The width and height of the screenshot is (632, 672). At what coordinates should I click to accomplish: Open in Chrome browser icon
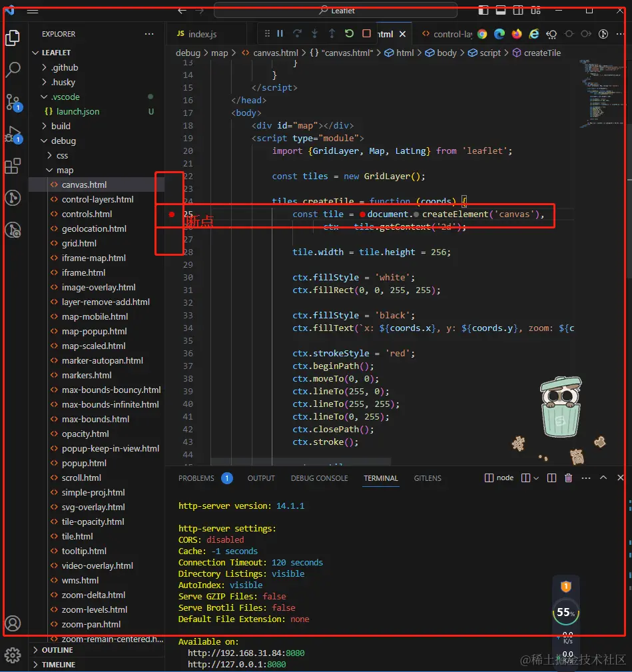tap(482, 34)
